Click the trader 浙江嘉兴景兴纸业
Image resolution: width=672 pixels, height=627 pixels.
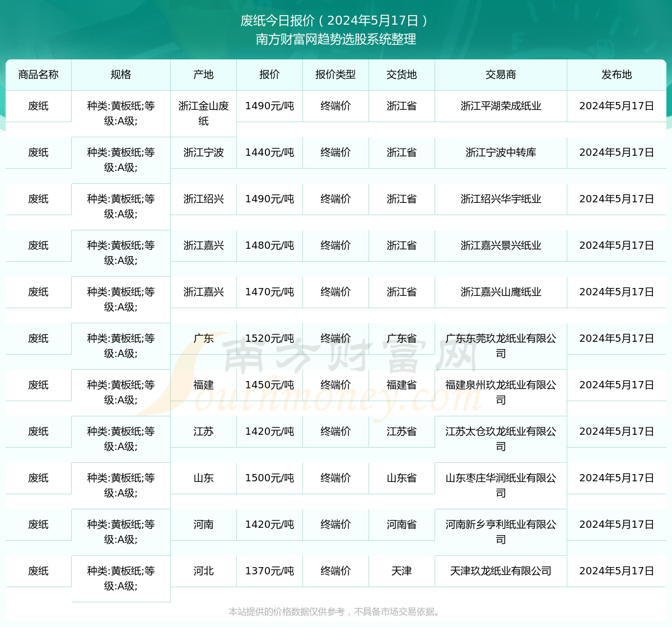point(501,245)
